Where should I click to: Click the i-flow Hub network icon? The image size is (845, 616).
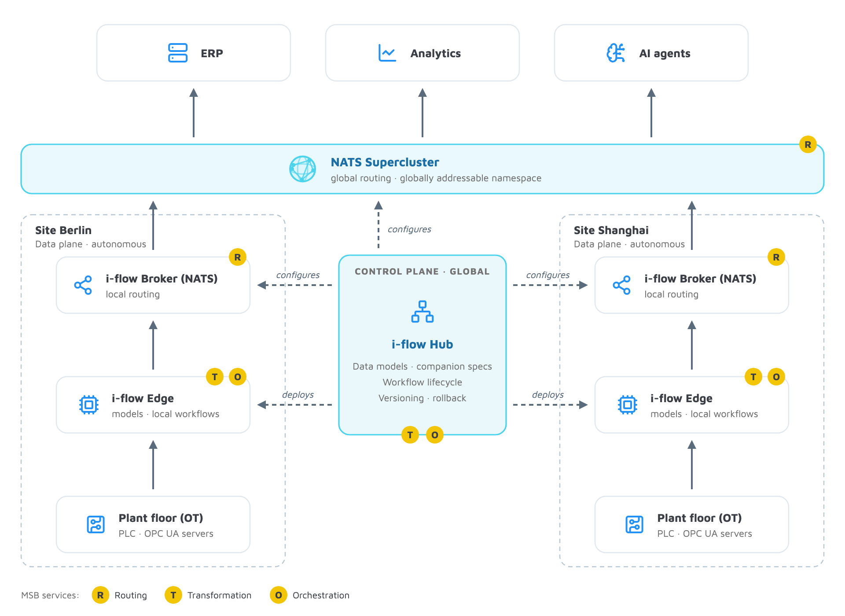click(422, 312)
